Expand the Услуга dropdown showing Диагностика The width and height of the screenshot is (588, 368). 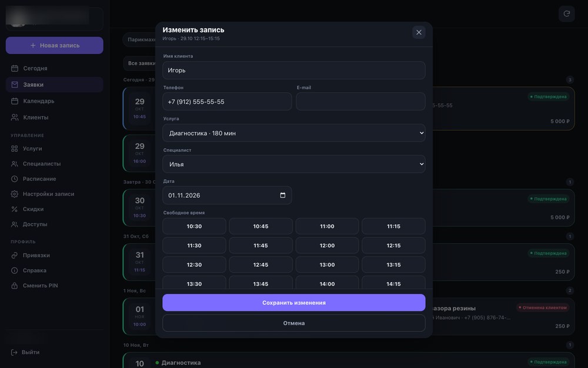[293, 133]
